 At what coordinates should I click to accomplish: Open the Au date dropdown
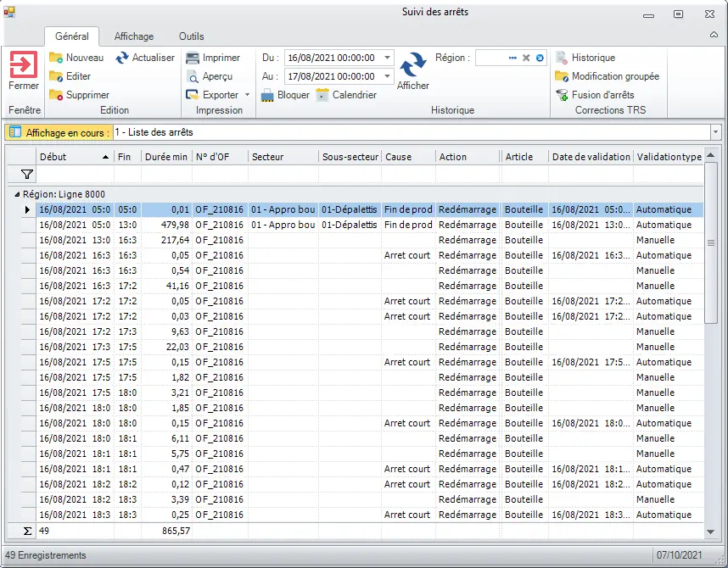click(x=387, y=76)
